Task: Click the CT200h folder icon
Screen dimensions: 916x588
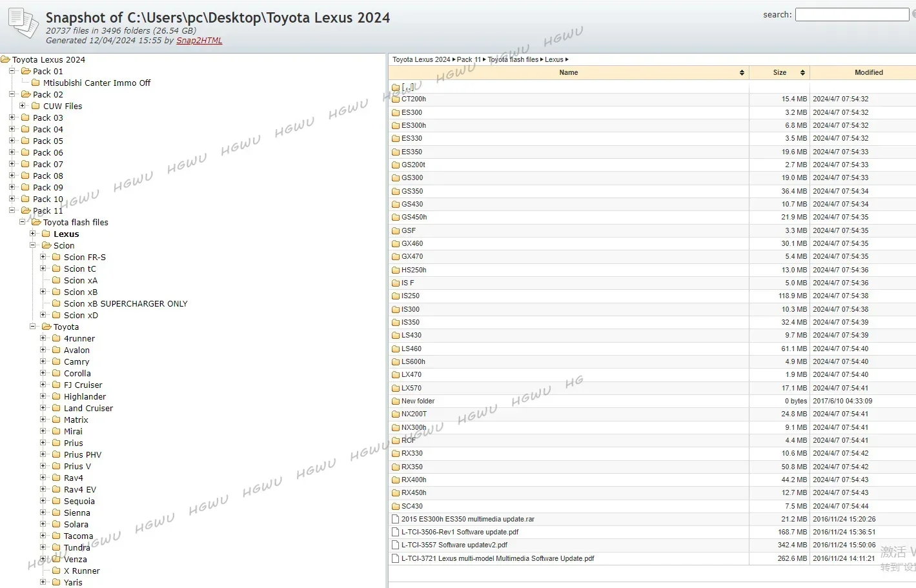Action: 396,99
